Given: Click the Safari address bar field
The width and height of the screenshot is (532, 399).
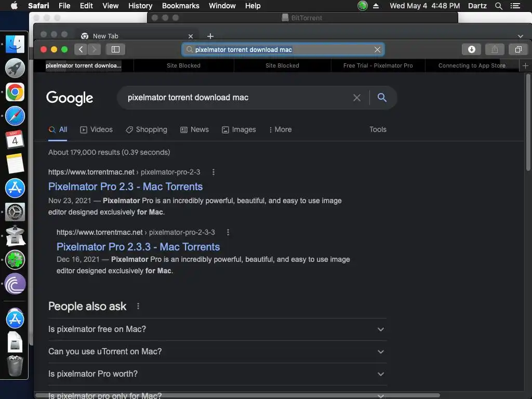Looking at the screenshot, I should pos(283,49).
